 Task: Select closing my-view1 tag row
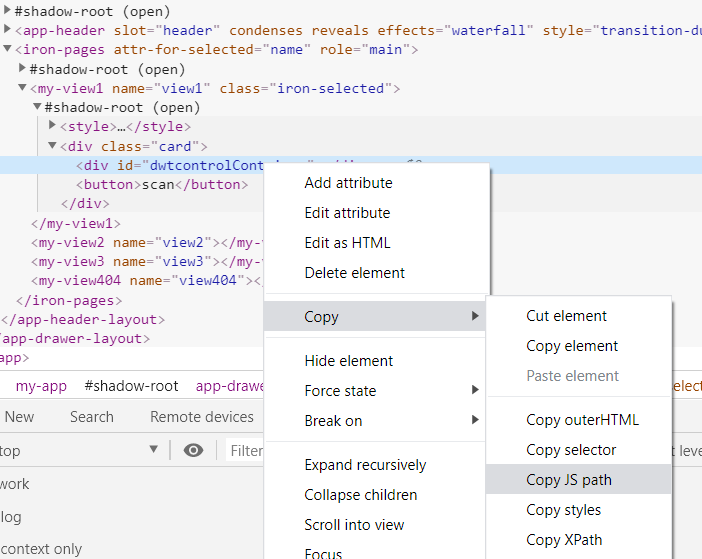pyautogui.click(x=76, y=223)
